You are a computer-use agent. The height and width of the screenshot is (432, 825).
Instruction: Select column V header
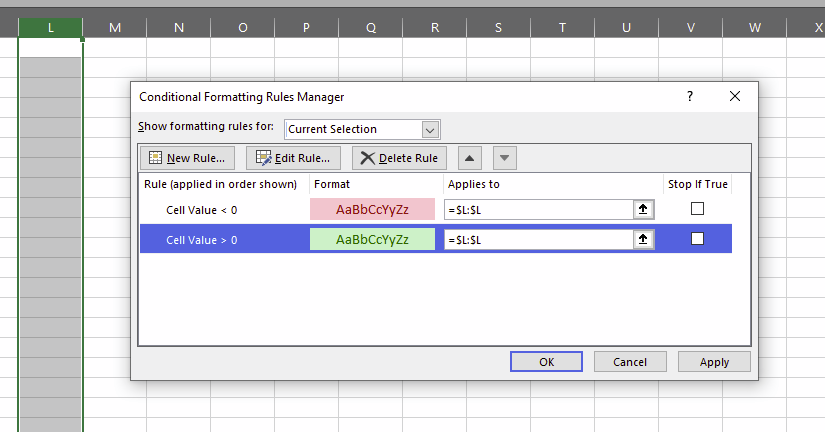[690, 28]
